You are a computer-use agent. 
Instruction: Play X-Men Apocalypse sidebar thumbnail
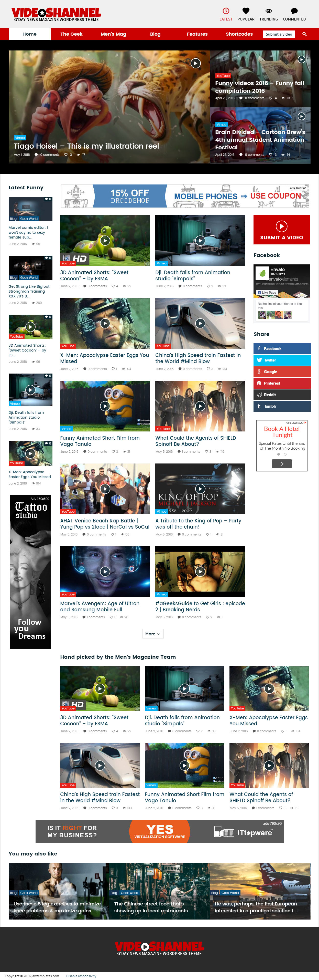[30, 453]
